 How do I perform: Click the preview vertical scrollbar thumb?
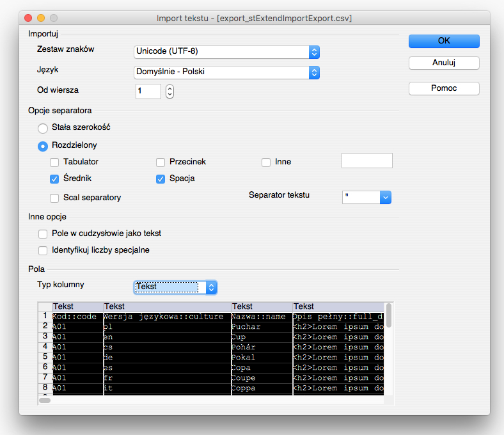pos(389,315)
